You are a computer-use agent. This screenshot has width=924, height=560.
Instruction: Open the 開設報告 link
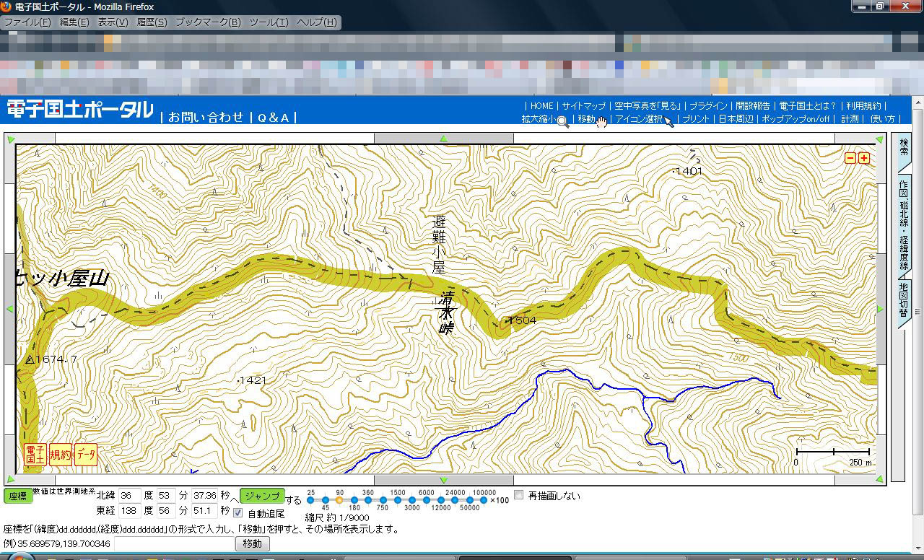[753, 106]
